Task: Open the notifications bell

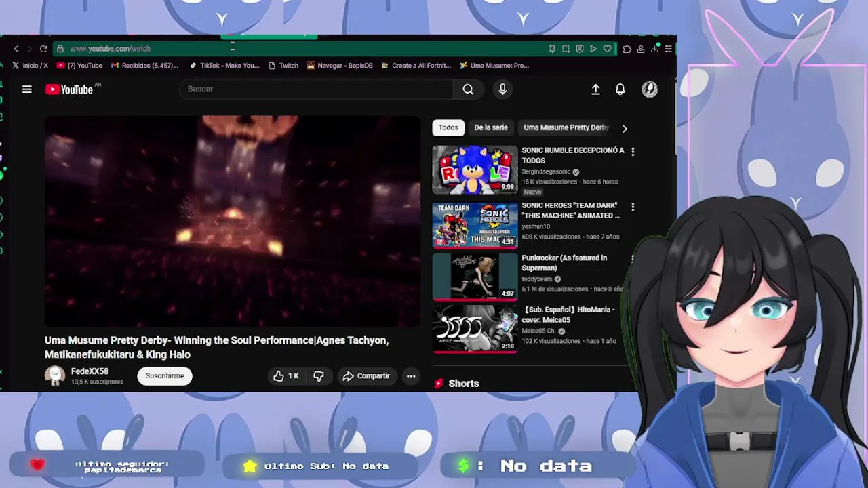Action: click(x=620, y=89)
